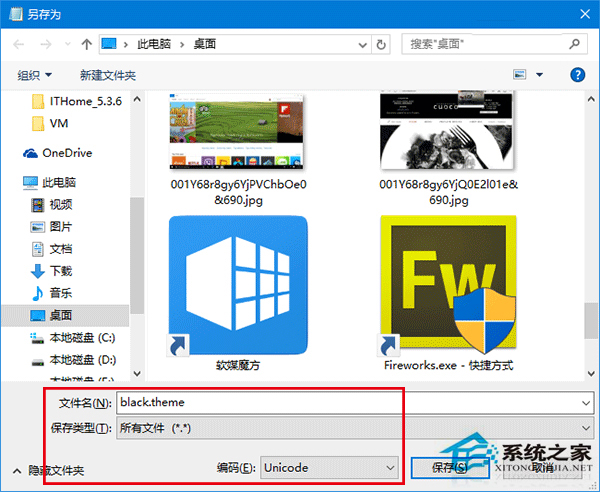Screen dimensions: 600x492
Task: Collapse folders with 隐藏文件夹
Action: 49,471
